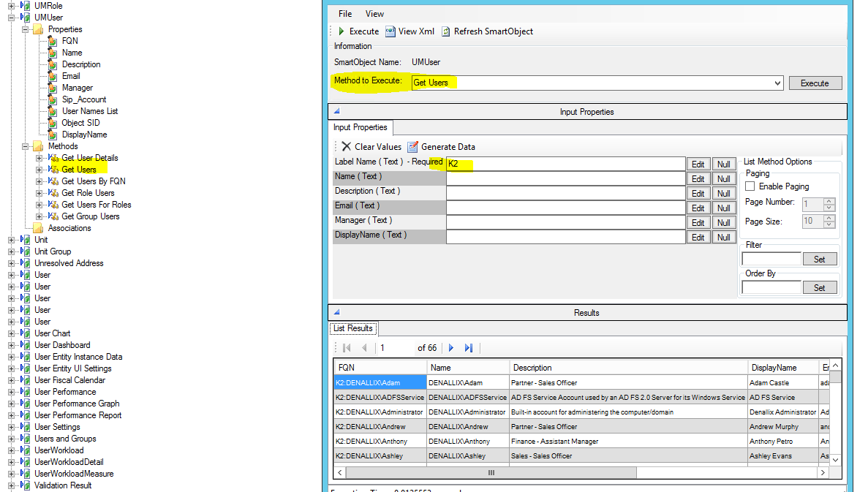Click Edit for DisplayName field
Viewport: 868px width, 492px height.
click(x=698, y=238)
